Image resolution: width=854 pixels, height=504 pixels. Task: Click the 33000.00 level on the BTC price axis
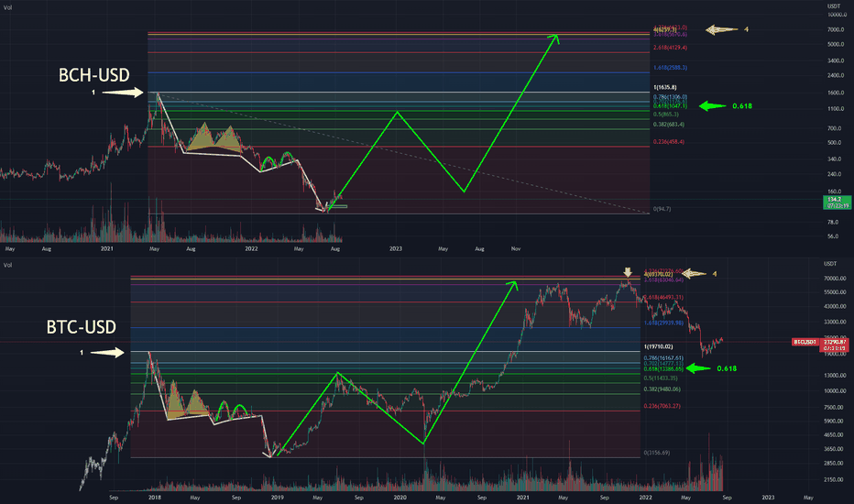pos(835,322)
